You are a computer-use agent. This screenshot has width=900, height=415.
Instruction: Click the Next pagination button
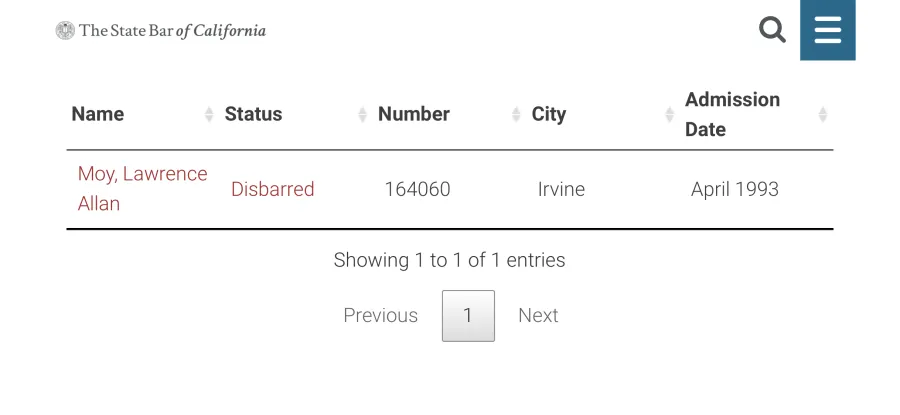click(x=538, y=316)
